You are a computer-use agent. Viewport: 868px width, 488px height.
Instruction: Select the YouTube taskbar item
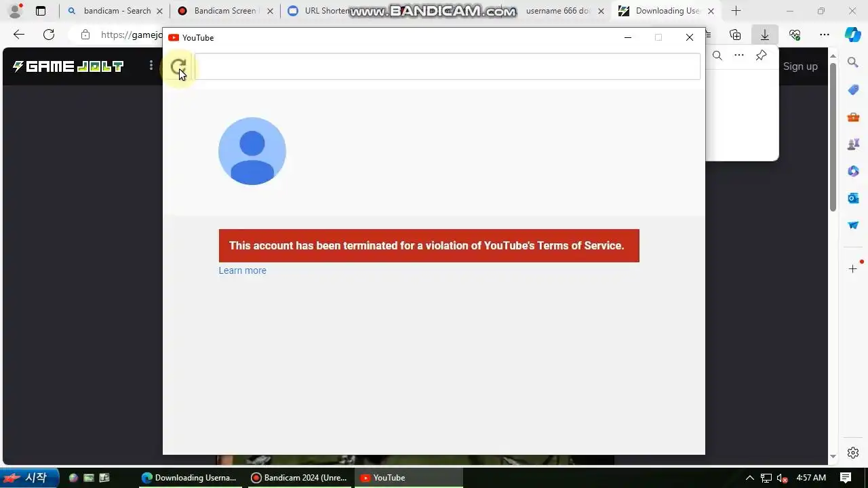(x=408, y=478)
